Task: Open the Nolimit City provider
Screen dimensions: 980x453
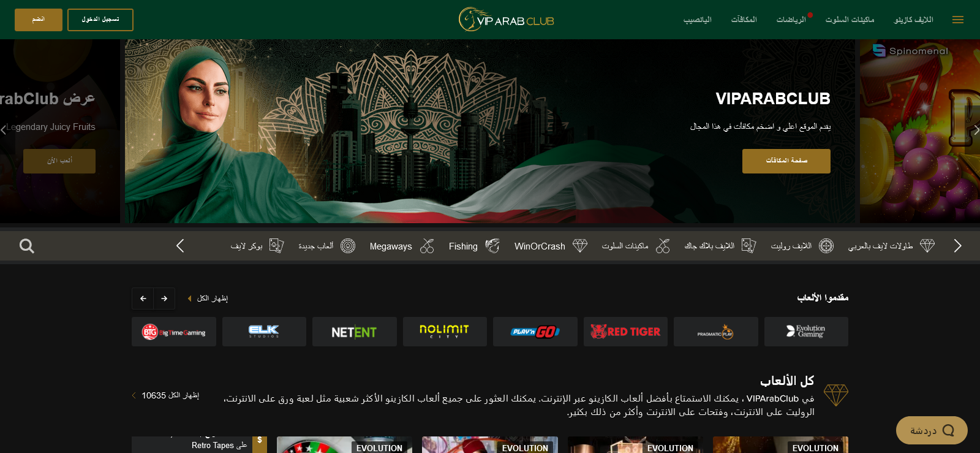Action: pyautogui.click(x=445, y=332)
